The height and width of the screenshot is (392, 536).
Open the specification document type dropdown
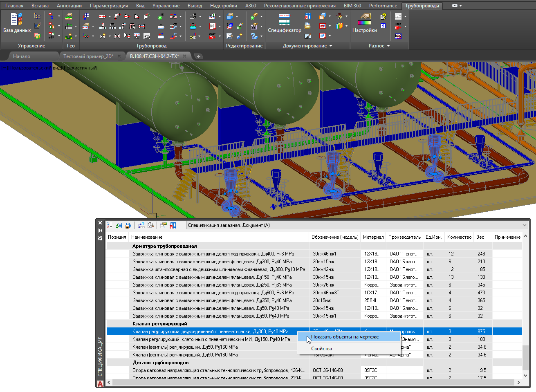[x=525, y=225]
